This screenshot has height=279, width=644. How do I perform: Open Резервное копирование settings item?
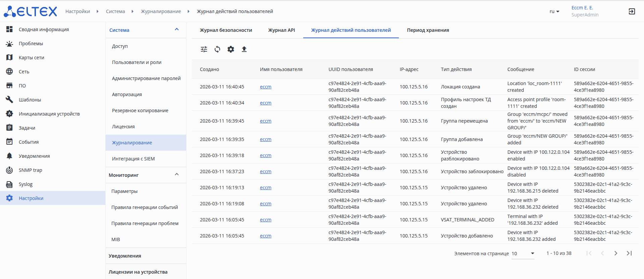(x=140, y=111)
